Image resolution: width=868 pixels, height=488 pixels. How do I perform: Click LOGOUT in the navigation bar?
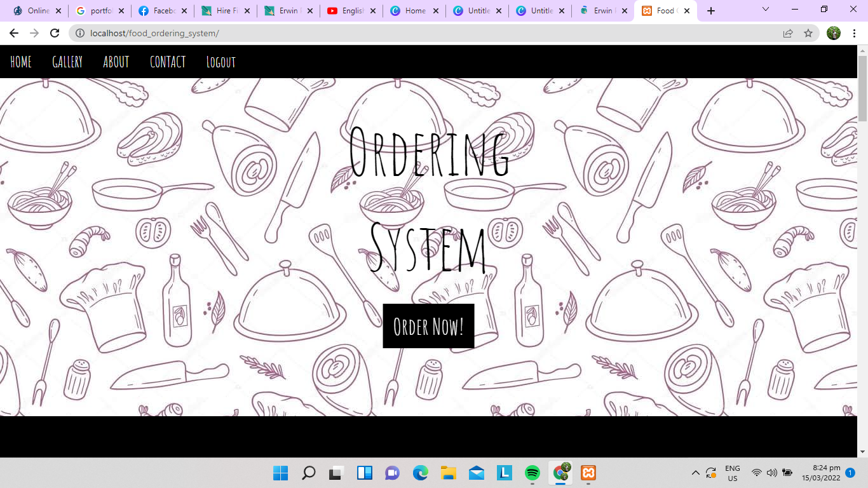click(221, 62)
